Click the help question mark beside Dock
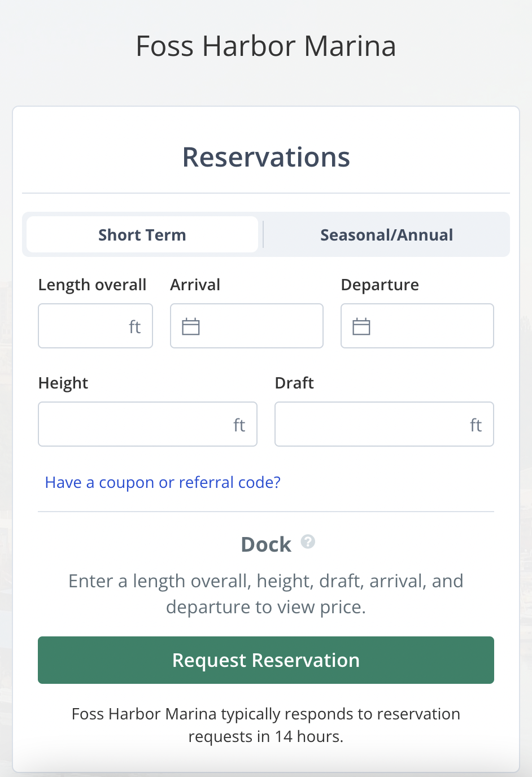Image resolution: width=532 pixels, height=777 pixels. coord(308,542)
